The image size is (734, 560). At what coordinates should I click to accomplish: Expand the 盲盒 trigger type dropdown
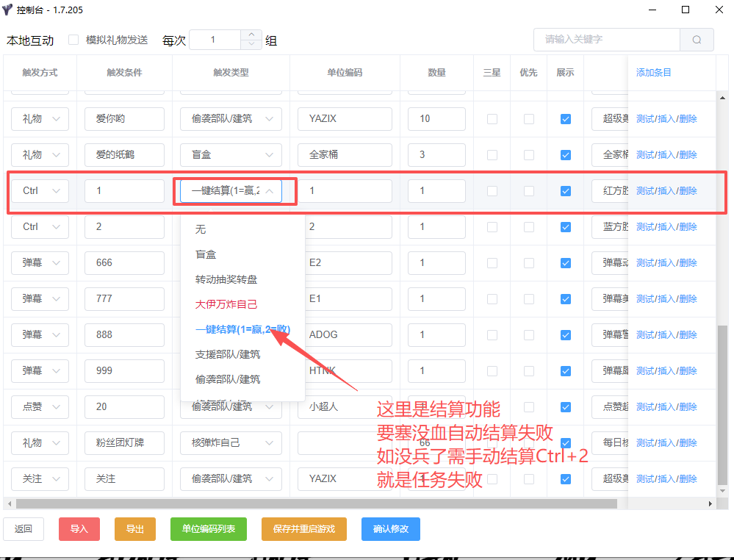[x=231, y=155]
